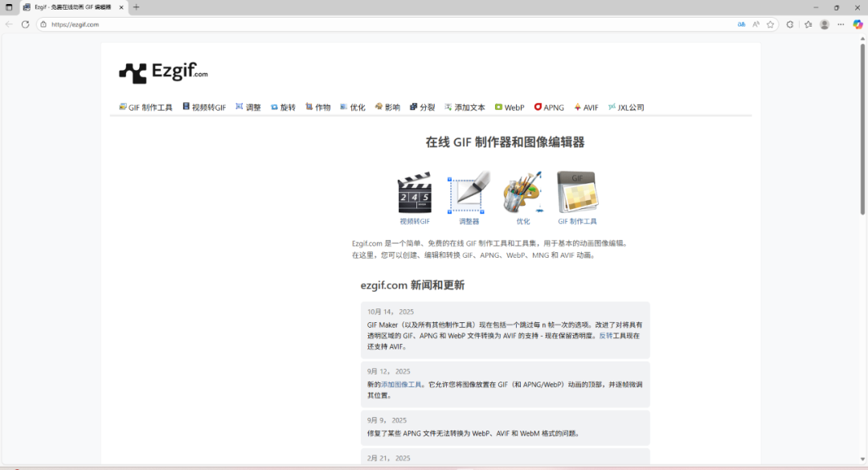Image resolution: width=868 pixels, height=470 pixels.
Task: Click the 添加图像工具 link in news
Action: pos(402,385)
